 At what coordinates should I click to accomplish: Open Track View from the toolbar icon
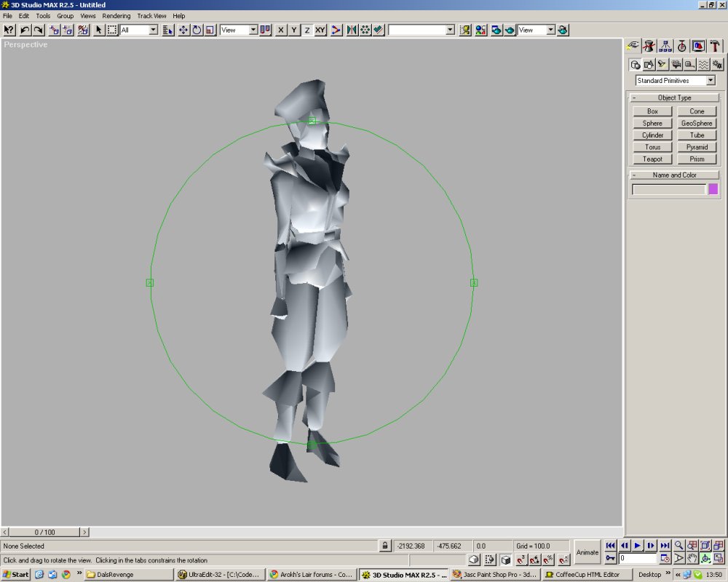pos(464,30)
